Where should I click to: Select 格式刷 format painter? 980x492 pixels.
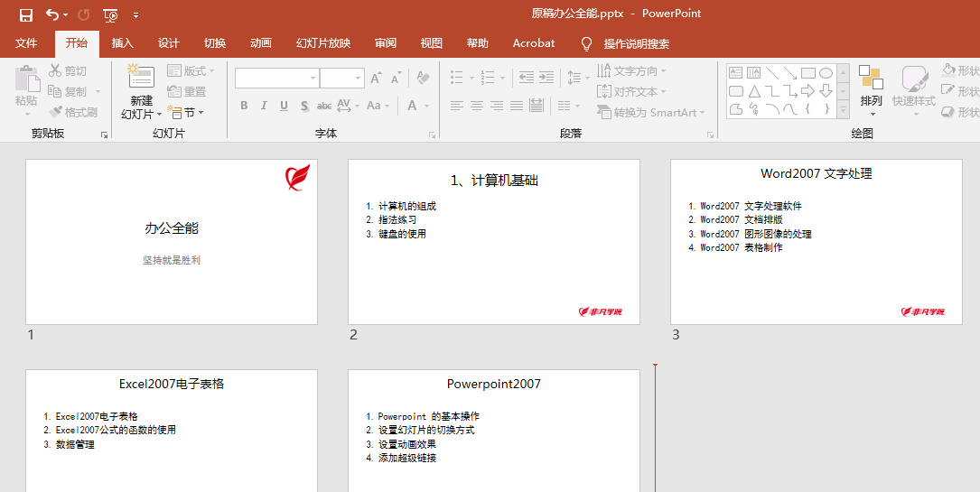73,112
